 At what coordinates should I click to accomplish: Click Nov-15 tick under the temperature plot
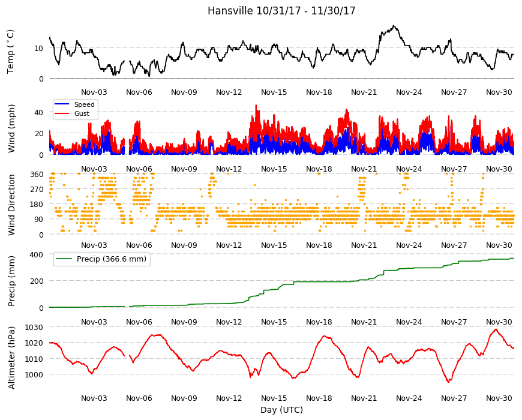(x=274, y=92)
